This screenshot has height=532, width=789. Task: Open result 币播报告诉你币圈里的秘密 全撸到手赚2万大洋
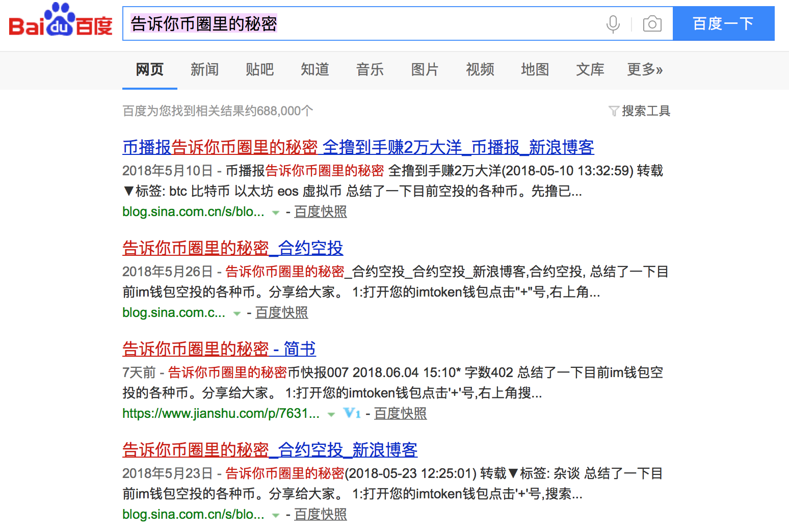click(358, 147)
